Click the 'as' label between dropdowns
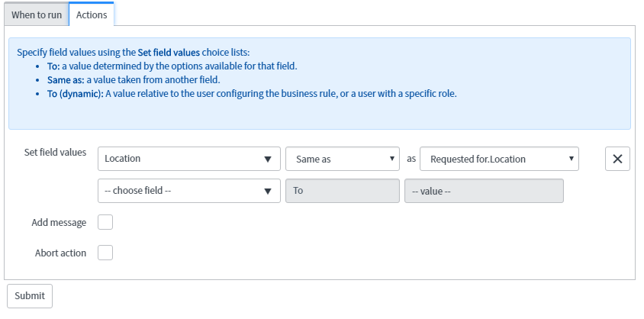This screenshot has height=319, width=644. click(411, 159)
